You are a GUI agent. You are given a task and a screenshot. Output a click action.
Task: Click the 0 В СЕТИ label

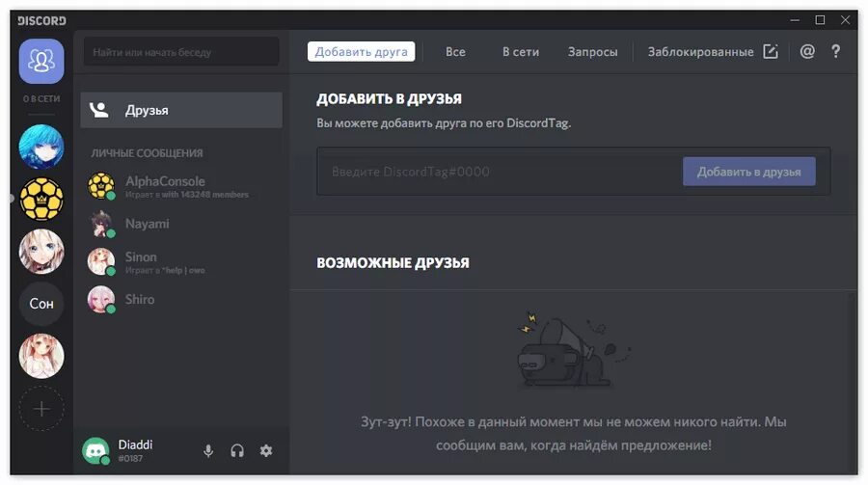point(41,98)
